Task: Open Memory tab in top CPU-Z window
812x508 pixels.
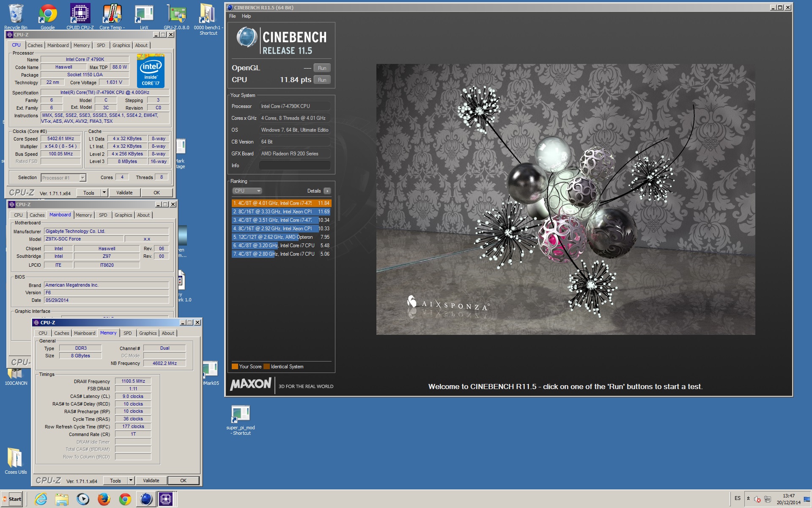Action: (x=82, y=45)
